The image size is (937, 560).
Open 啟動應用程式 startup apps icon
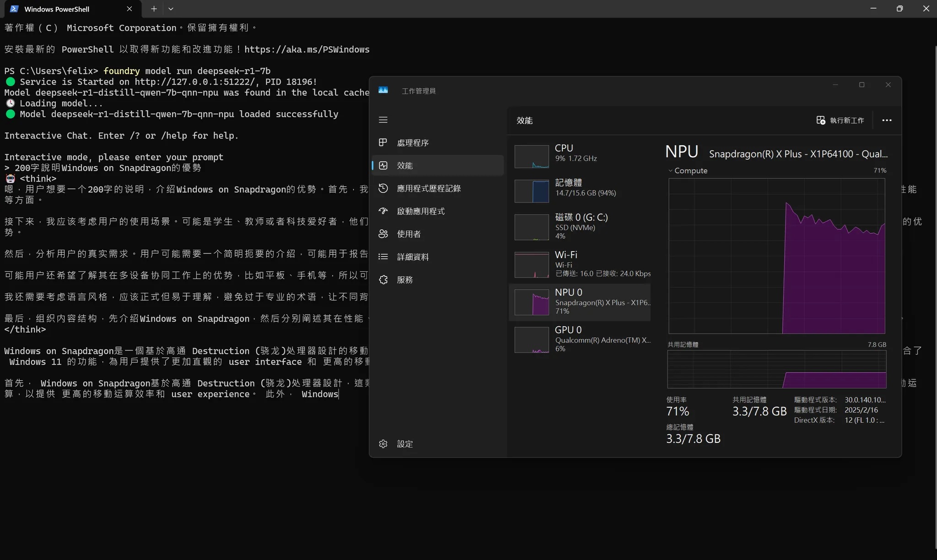383,211
